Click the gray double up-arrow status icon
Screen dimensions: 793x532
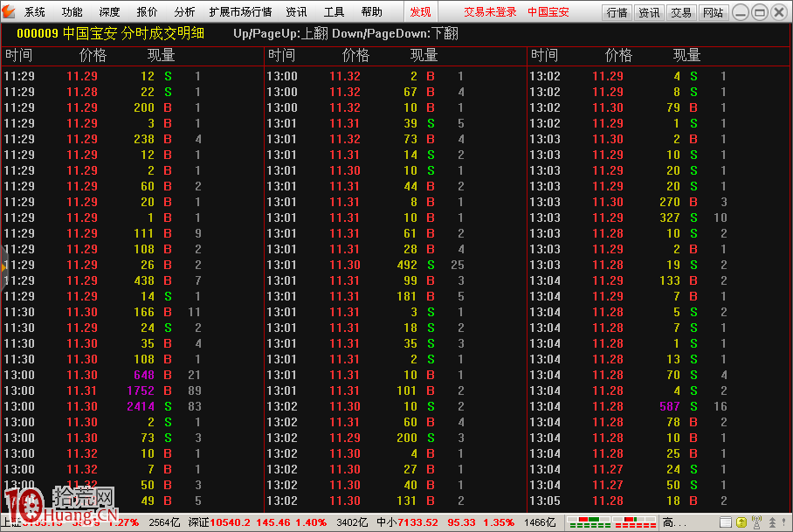pyautogui.click(x=772, y=522)
